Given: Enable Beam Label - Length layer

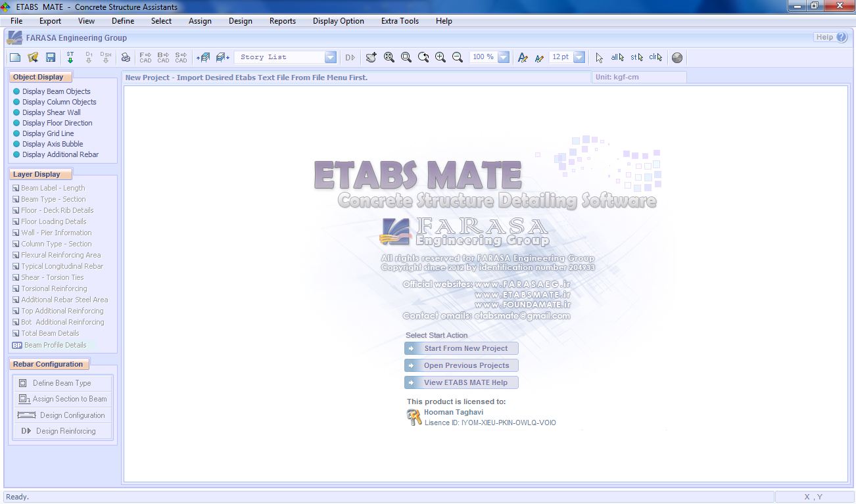Looking at the screenshot, I should 49,188.
